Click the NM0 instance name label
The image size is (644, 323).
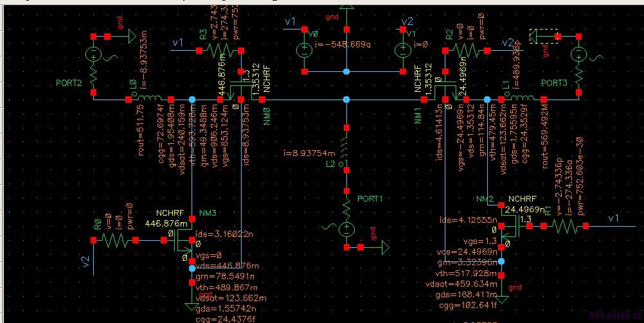[x=265, y=115]
